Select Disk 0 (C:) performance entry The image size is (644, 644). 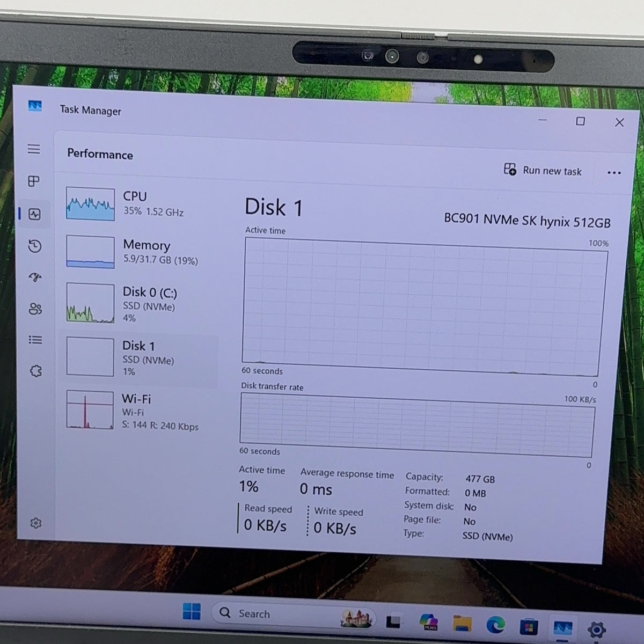(142, 304)
